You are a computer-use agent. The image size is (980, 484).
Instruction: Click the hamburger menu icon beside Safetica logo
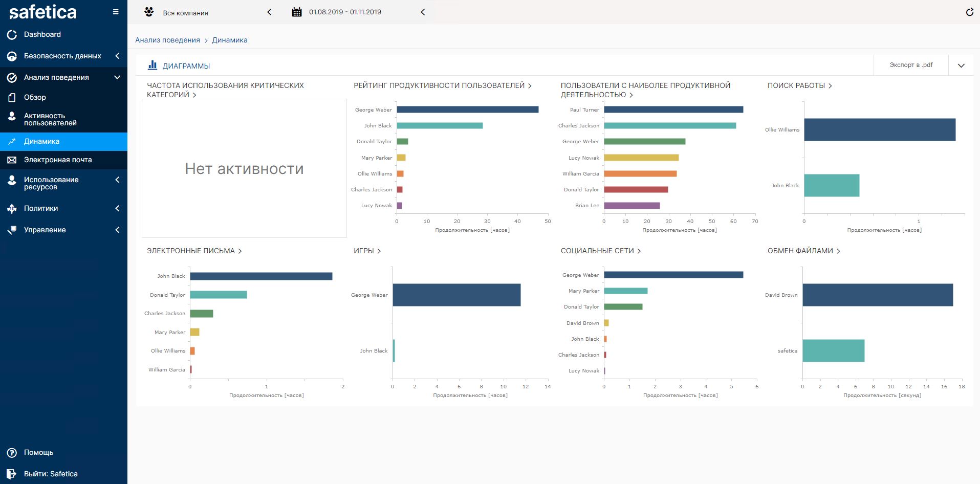tap(116, 12)
